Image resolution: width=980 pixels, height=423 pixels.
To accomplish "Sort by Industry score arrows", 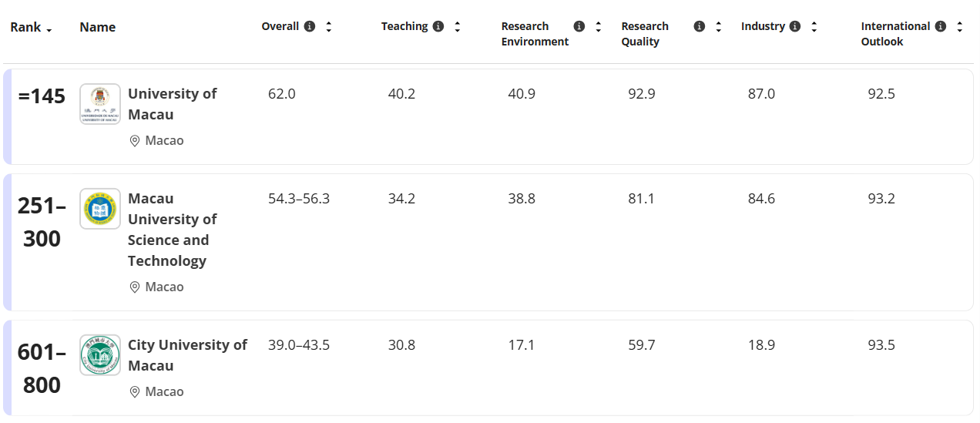I will [814, 26].
